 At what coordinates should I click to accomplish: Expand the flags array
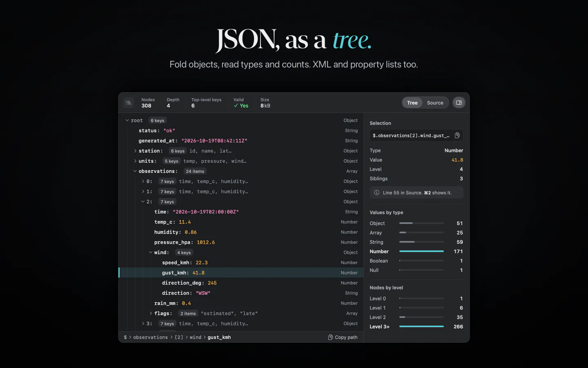pyautogui.click(x=151, y=313)
